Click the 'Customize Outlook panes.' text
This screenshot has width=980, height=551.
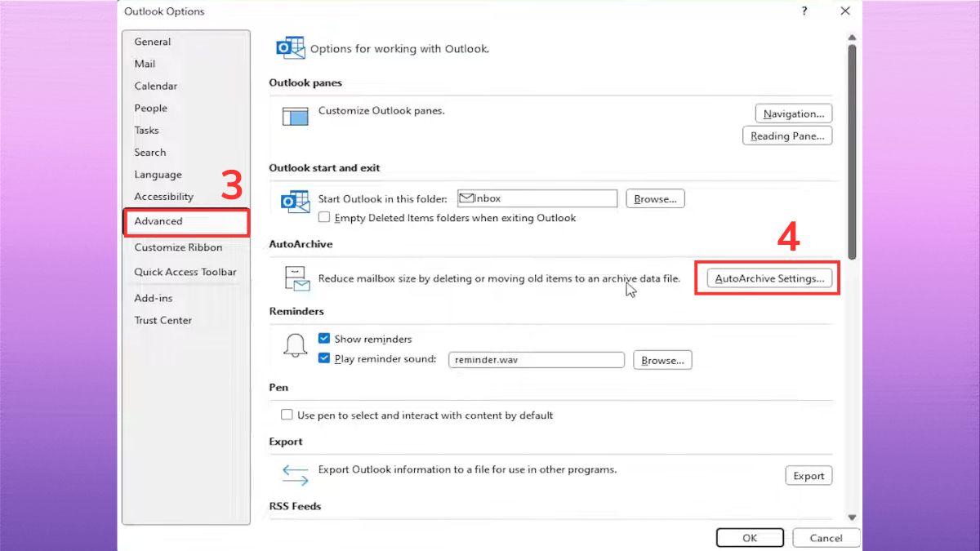click(x=381, y=110)
